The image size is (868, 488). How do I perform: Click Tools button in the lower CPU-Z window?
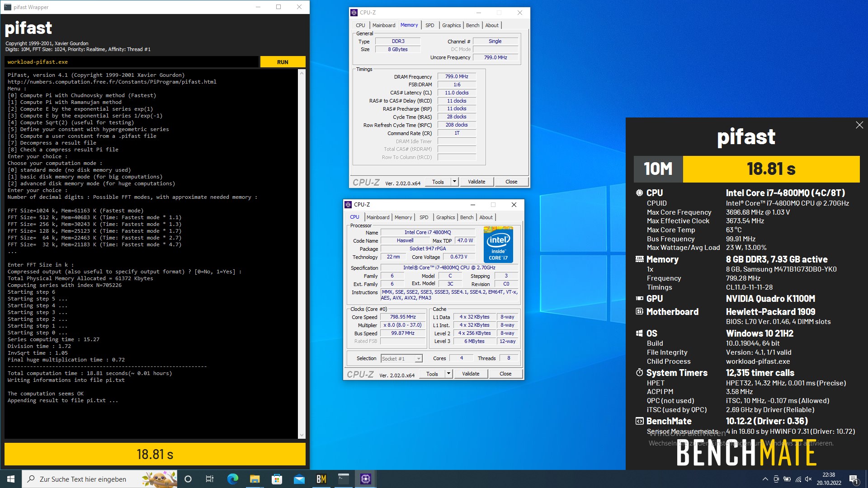tap(432, 374)
